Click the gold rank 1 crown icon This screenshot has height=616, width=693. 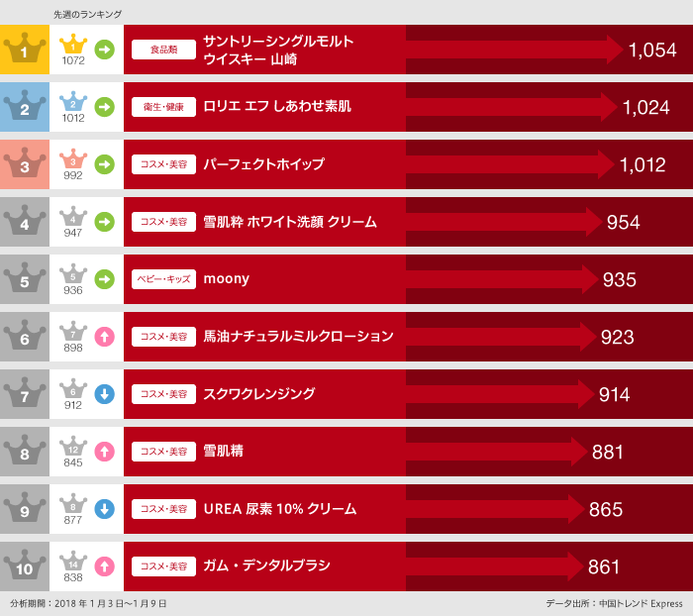[x=25, y=49]
